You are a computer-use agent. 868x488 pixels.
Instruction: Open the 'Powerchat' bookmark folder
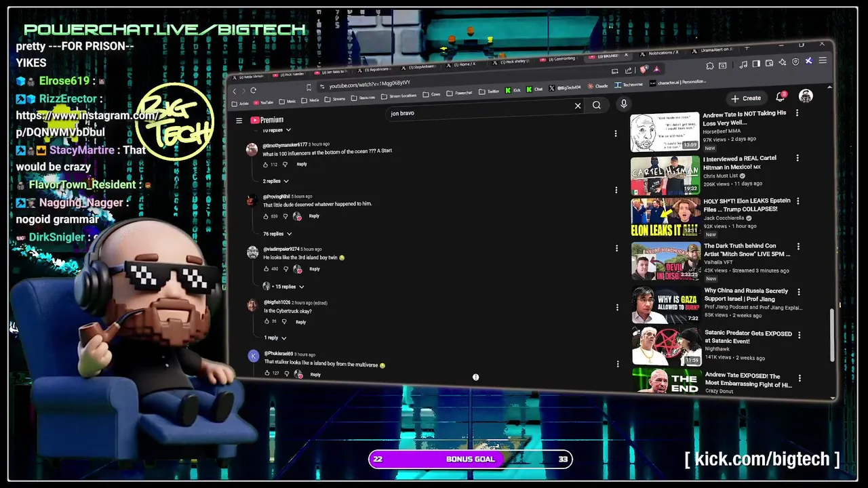pyautogui.click(x=460, y=93)
